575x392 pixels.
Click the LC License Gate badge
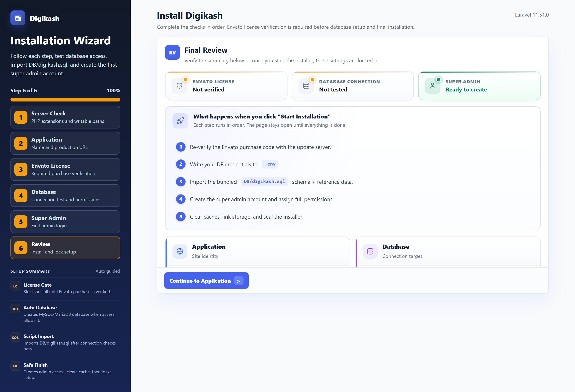click(x=15, y=286)
